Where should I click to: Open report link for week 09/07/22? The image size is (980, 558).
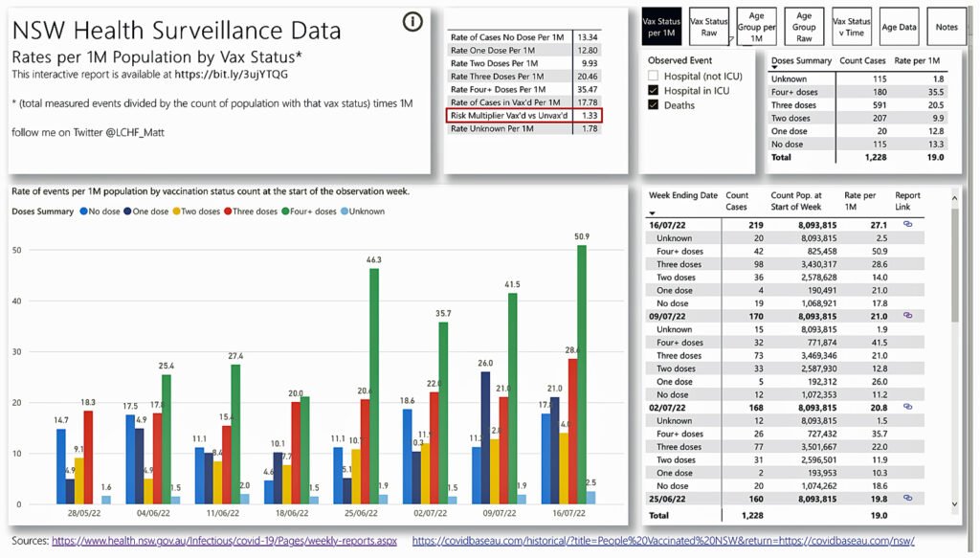coord(907,316)
